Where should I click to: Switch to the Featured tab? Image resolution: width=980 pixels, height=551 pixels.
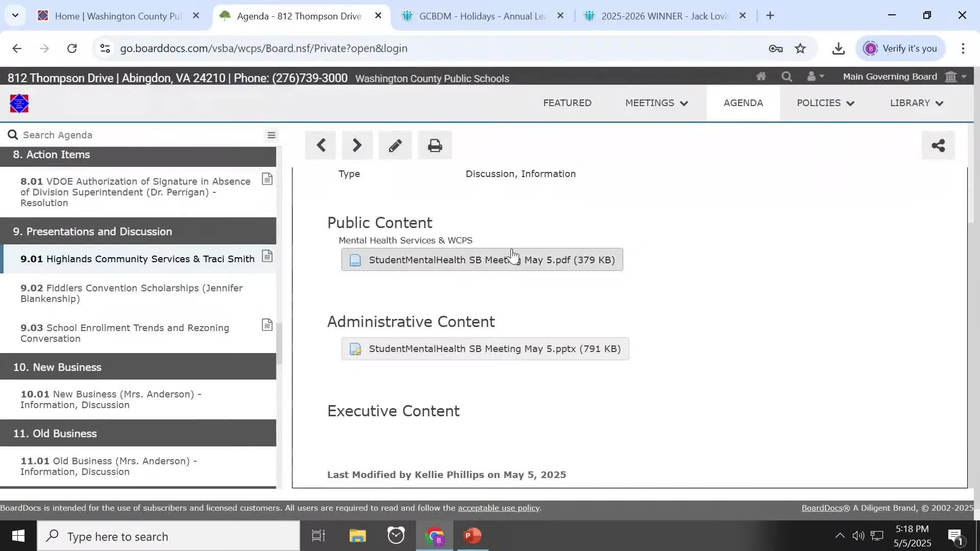point(567,103)
